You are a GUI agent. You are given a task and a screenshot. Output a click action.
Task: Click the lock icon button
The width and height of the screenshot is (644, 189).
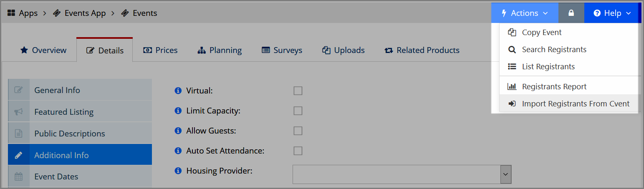point(571,13)
